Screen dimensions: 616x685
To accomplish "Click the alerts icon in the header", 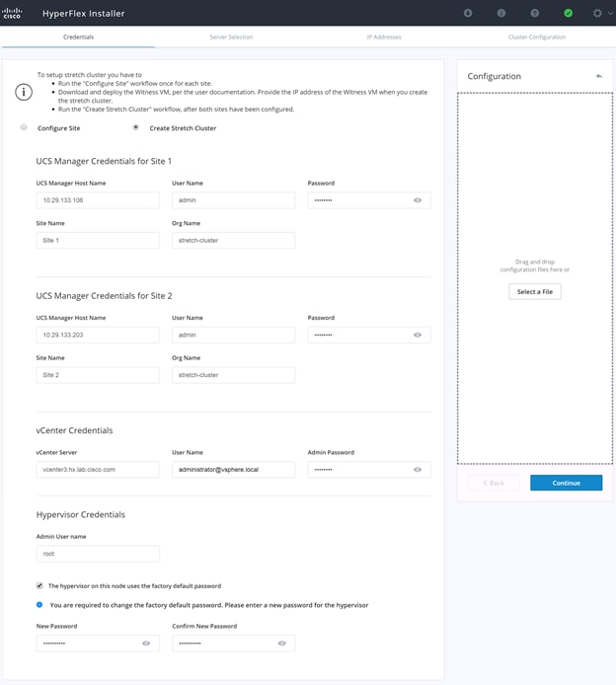I will [x=468, y=13].
